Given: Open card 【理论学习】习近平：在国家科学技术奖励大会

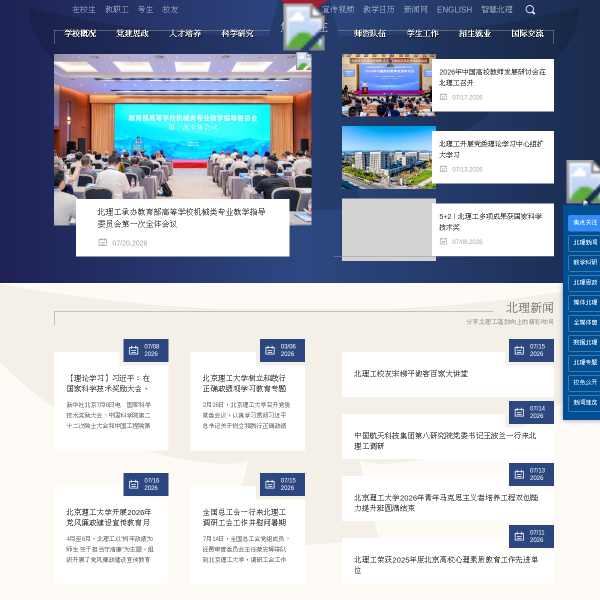Looking at the screenshot, I should (108, 383).
